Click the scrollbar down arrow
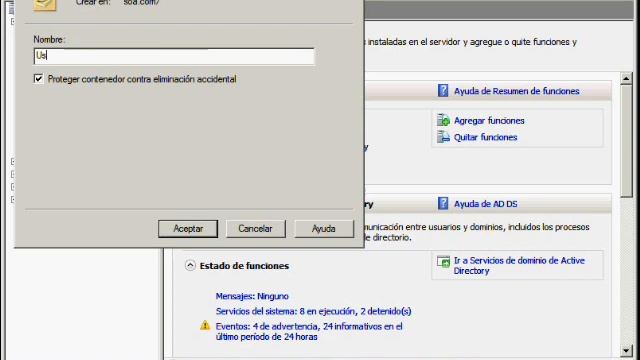 point(626,350)
